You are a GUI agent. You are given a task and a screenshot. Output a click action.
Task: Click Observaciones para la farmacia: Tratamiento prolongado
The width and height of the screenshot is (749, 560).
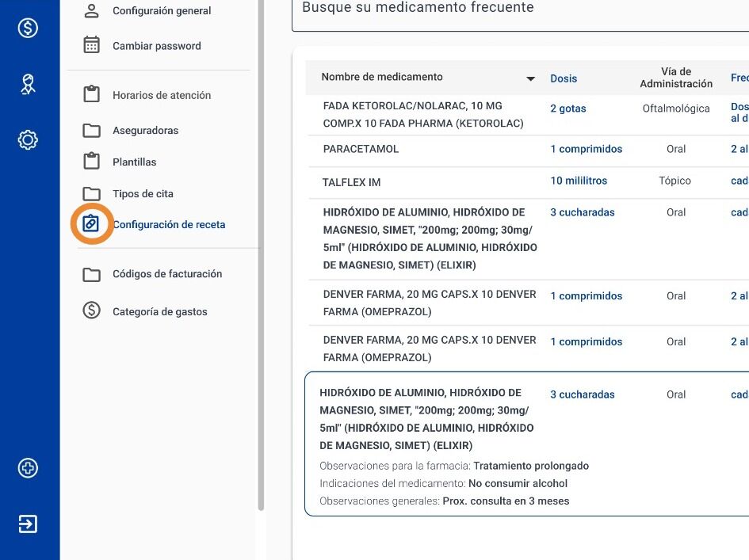tap(454, 466)
